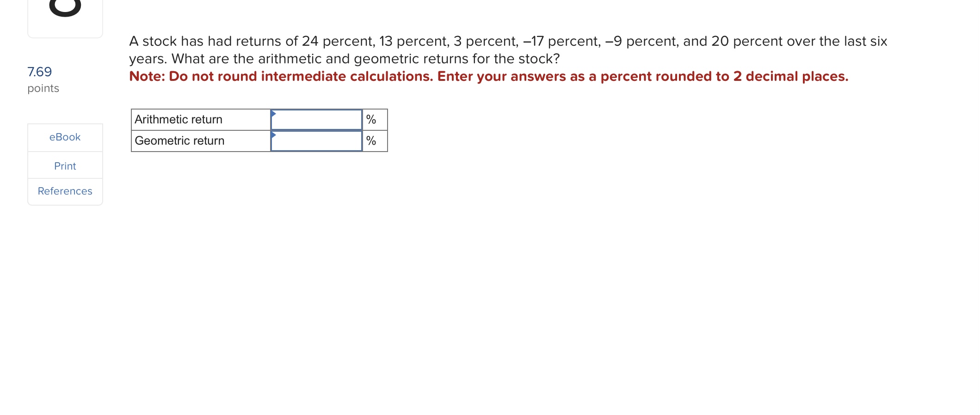Click blue triangle marker in Arithmetic return field
This screenshot has height=415, width=980.
273,113
